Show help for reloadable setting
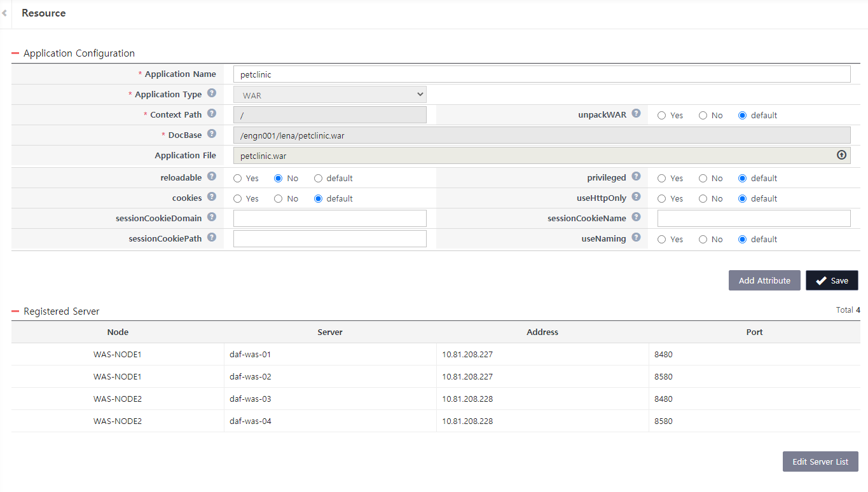Screen dimensions: 868x492 tap(211, 175)
